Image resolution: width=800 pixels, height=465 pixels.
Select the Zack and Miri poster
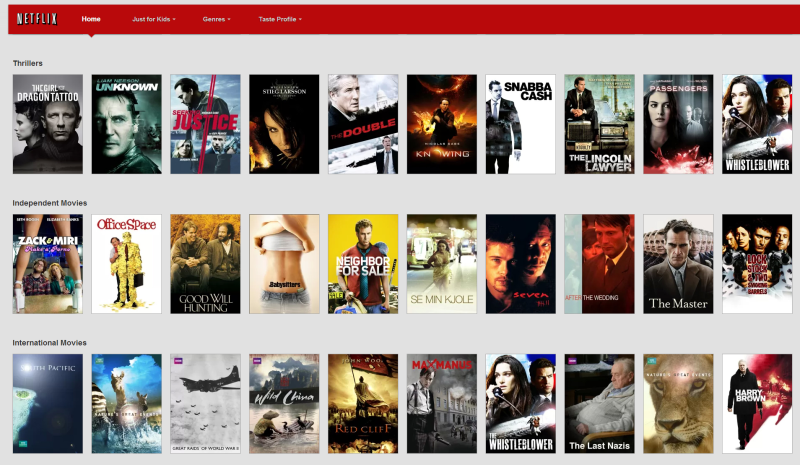tap(48, 264)
